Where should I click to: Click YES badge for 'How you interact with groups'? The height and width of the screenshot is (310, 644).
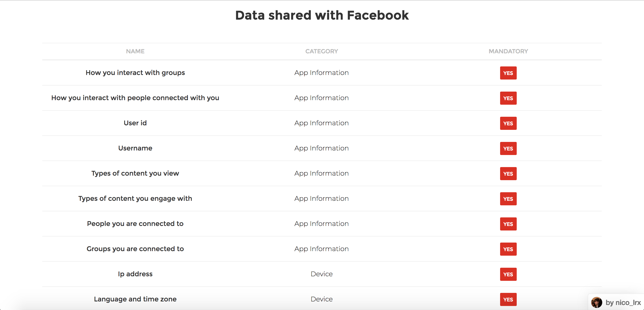click(x=508, y=73)
